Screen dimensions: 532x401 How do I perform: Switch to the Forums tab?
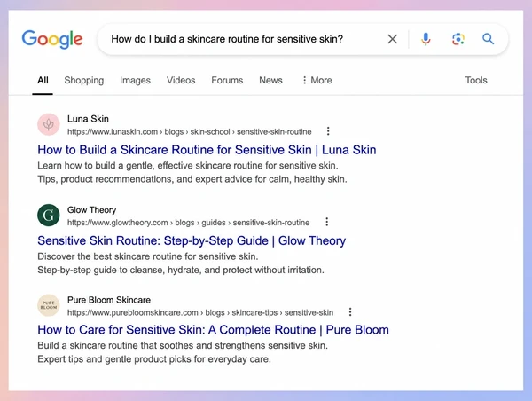(227, 80)
